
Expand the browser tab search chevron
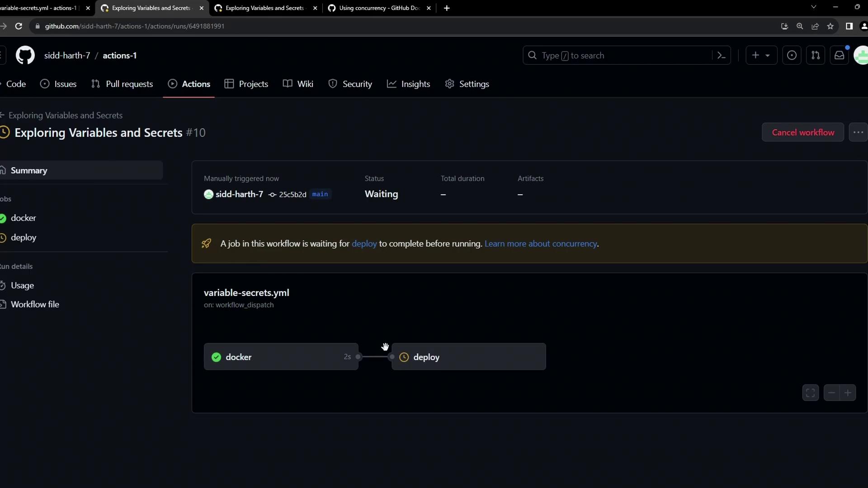814,7
